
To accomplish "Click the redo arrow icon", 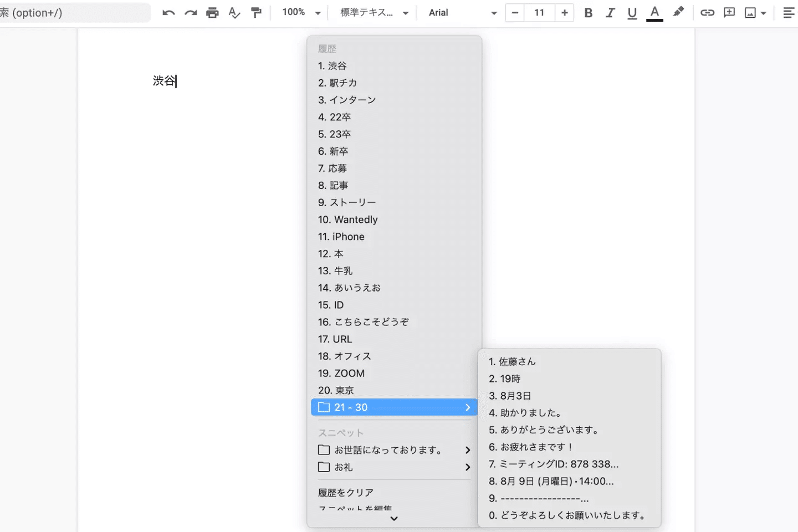I will 191,13.
